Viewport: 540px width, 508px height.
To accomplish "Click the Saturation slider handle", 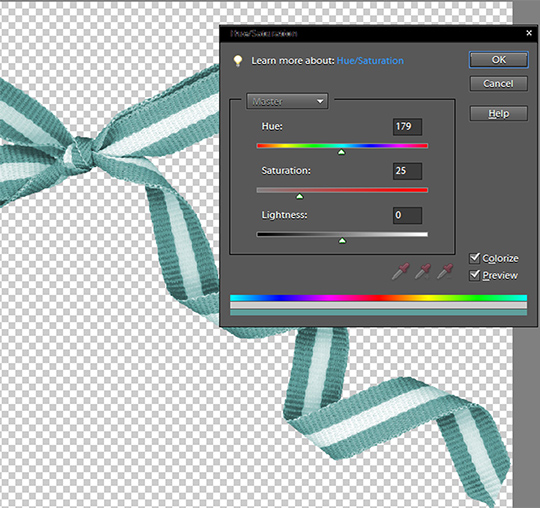I will (300, 196).
